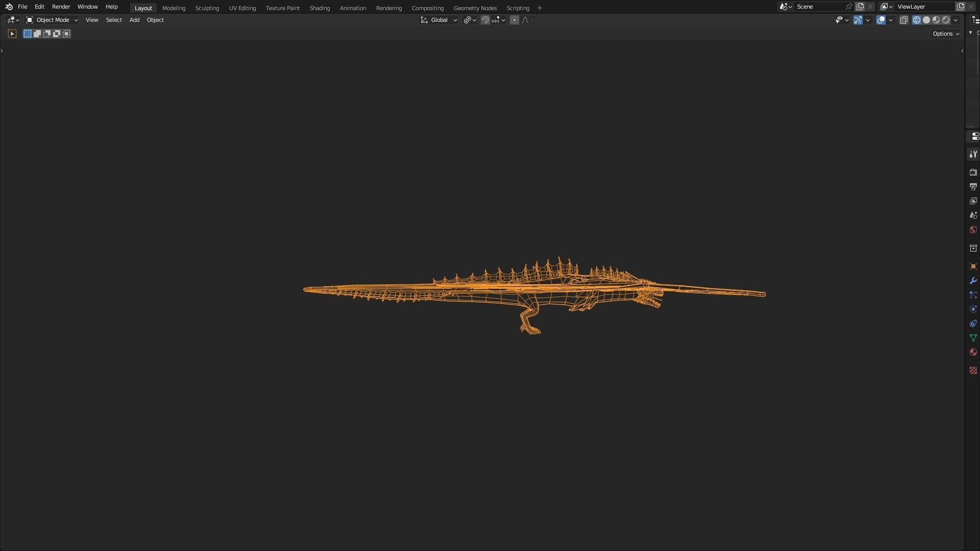Toggle X-Ray view mode
Screen dimensions: 980x551
point(903,20)
